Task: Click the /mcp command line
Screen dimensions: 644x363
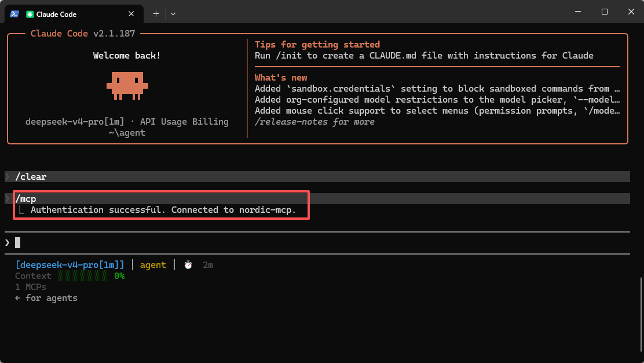Action: (317, 198)
